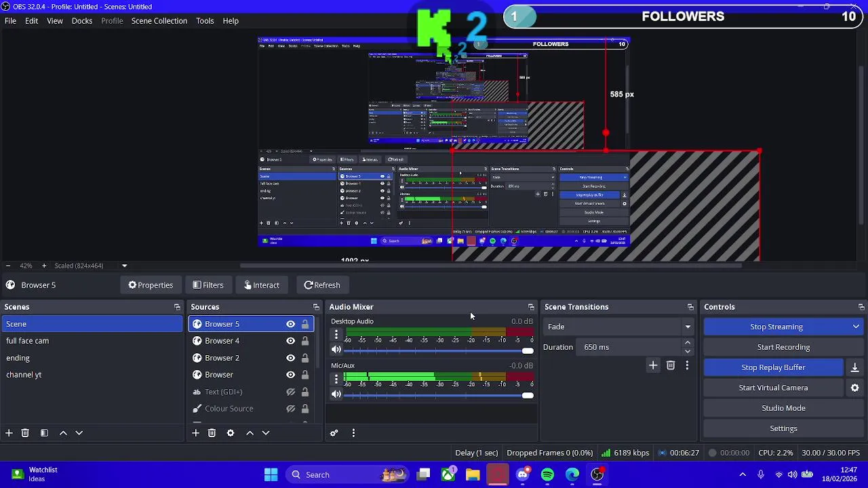Show hidden system tray icons chevron
868x488 pixels.
pos(743,474)
